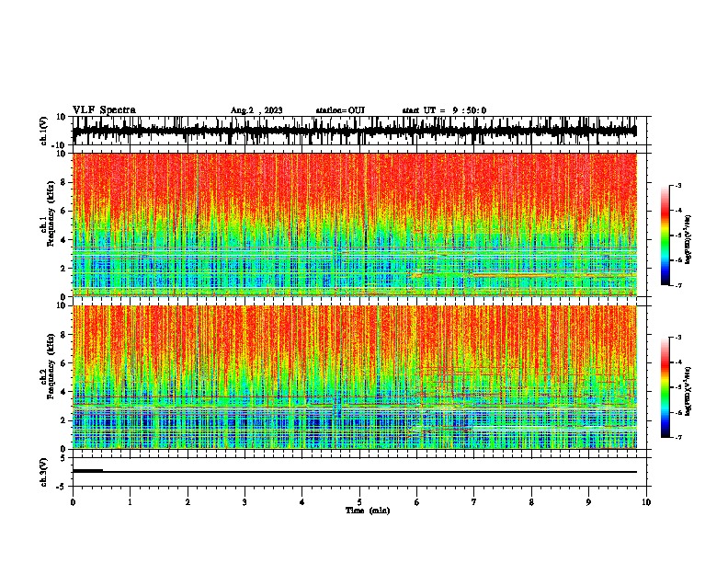Click the "3" tick on the time axis

coord(245,502)
